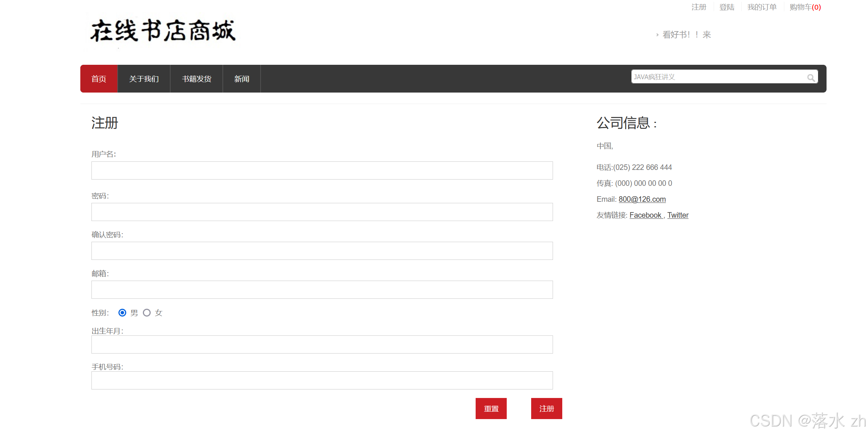868x435 pixels.
Task: Go to the 书籍发货 menu item
Action: pos(197,79)
